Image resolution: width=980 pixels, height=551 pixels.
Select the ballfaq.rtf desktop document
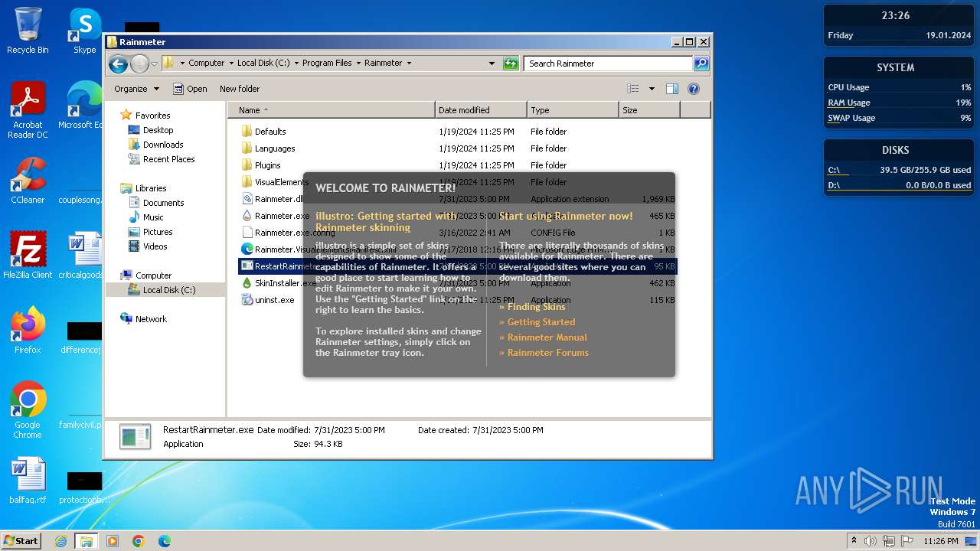[x=28, y=480]
